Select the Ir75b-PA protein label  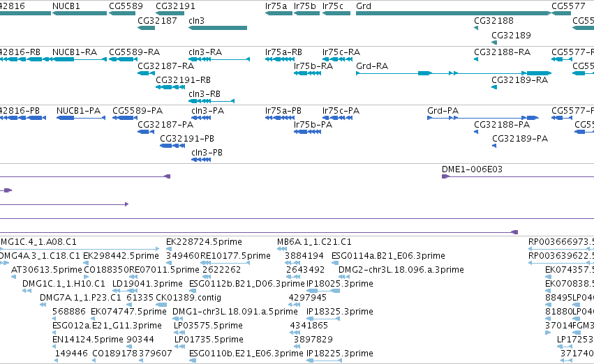click(313, 125)
